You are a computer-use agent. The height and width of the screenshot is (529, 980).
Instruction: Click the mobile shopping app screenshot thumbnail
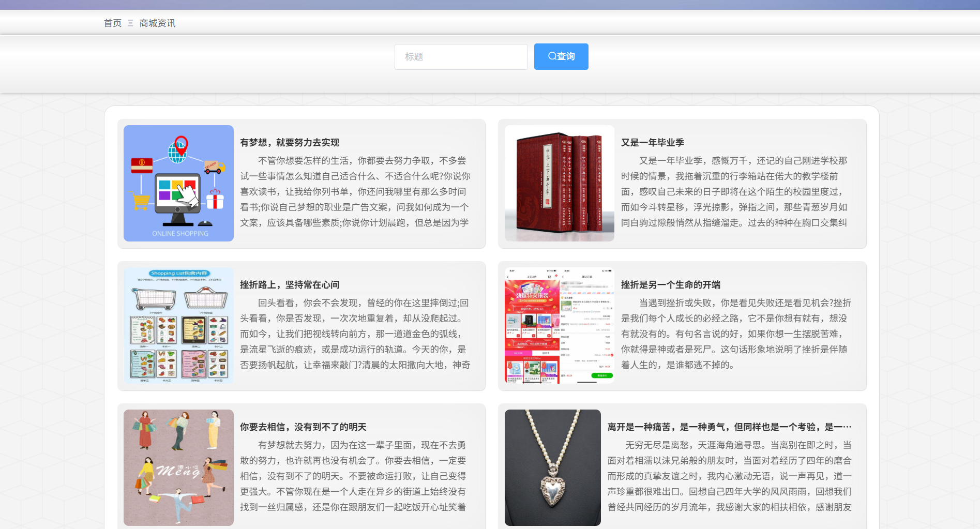tap(559, 325)
